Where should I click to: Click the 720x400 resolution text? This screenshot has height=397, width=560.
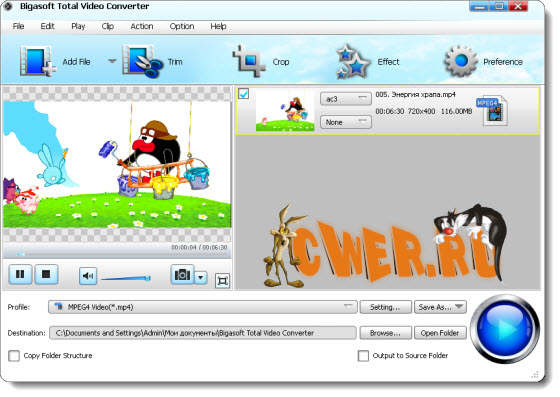click(x=421, y=111)
